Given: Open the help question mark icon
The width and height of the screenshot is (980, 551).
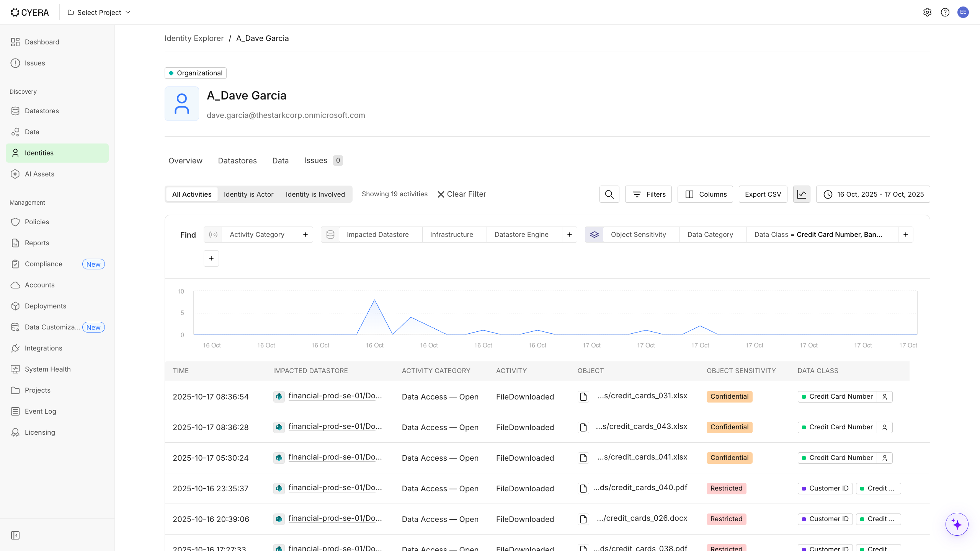Looking at the screenshot, I should pyautogui.click(x=945, y=12).
